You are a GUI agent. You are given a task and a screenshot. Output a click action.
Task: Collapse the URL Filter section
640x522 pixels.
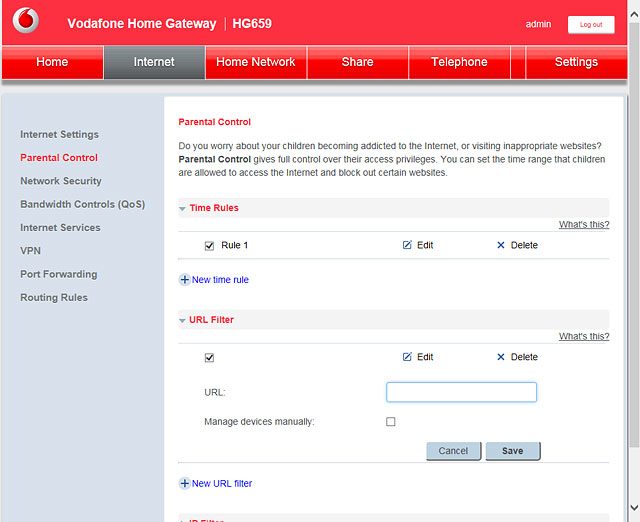click(x=182, y=320)
